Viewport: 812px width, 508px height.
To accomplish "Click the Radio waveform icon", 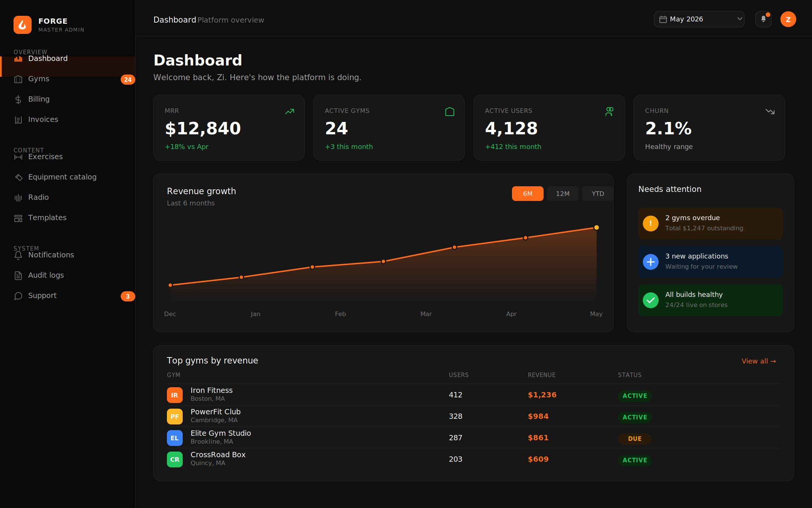I will tap(18, 198).
